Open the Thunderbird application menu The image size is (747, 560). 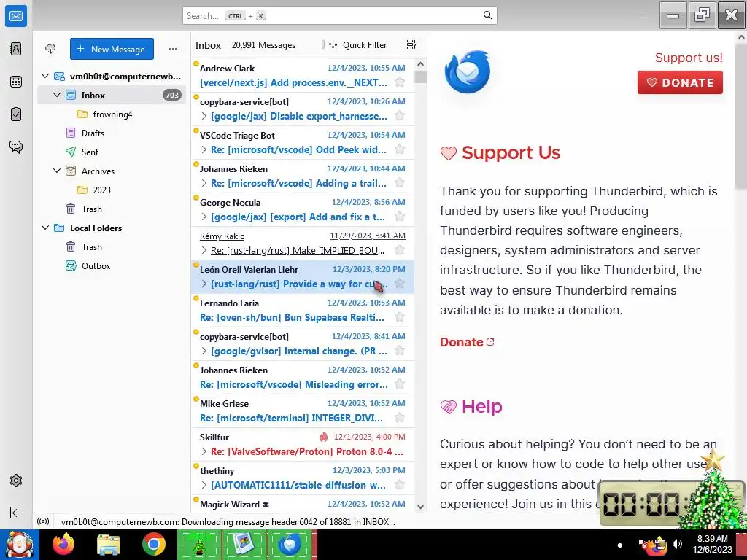[643, 15]
